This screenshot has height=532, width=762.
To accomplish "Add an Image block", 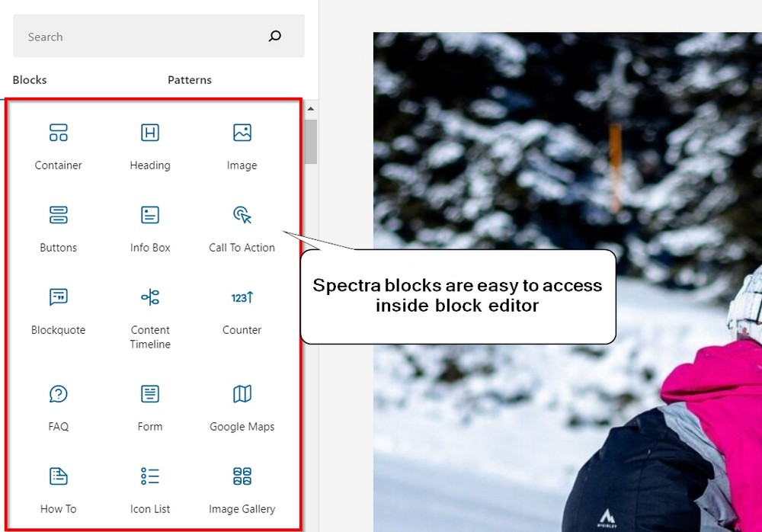I will [241, 145].
